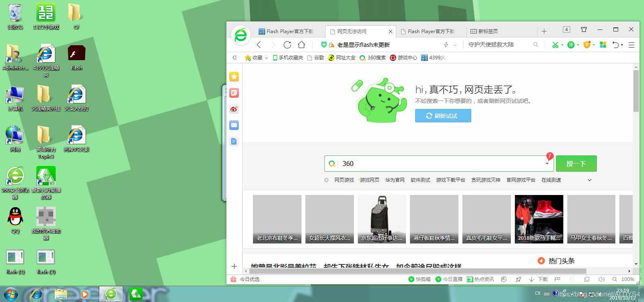Click the 刷新试试 retry button
644x302 pixels.
pyautogui.click(x=443, y=116)
